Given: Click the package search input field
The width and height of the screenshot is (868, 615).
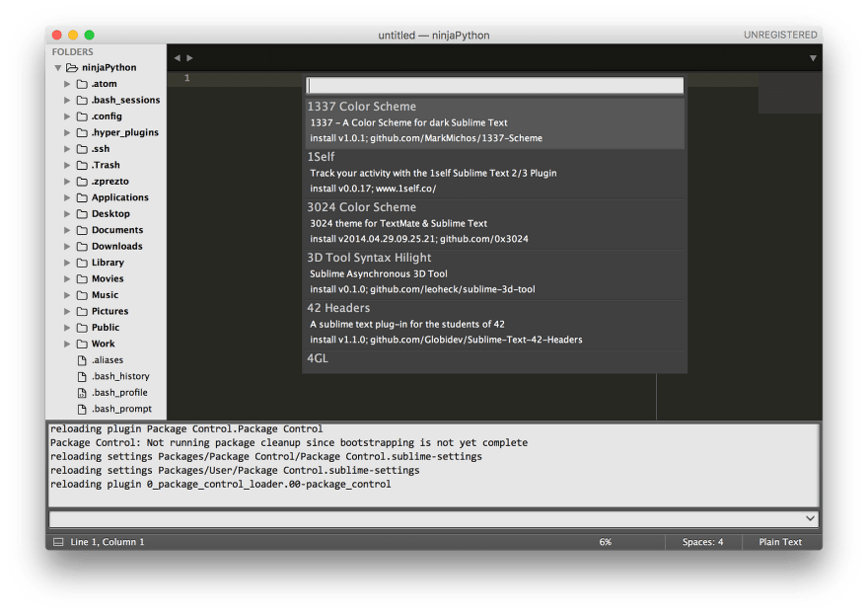Looking at the screenshot, I should pyautogui.click(x=495, y=85).
